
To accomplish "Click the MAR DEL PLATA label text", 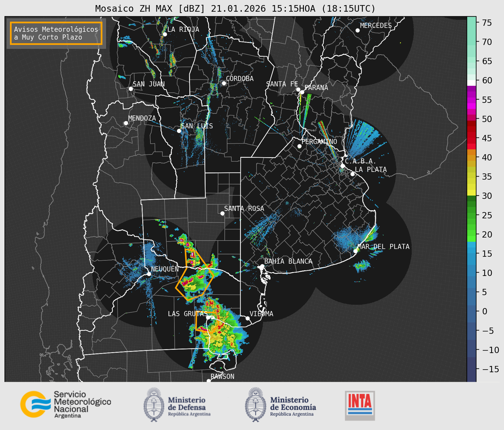I will [383, 247].
